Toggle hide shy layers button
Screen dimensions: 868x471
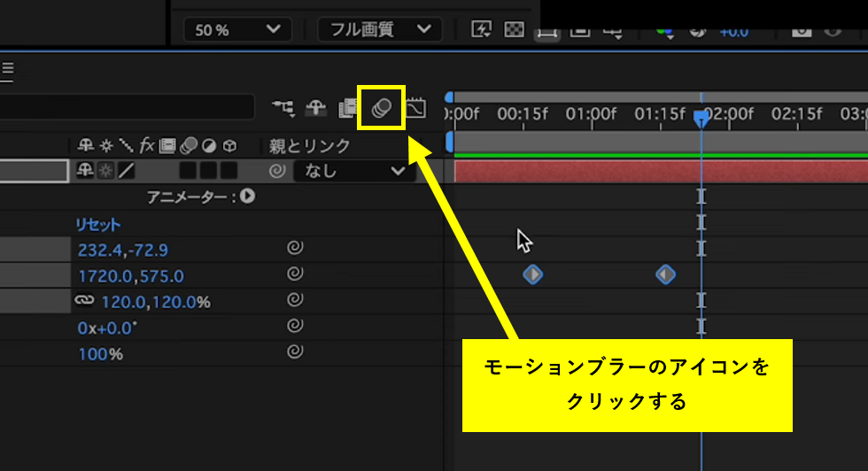(x=316, y=107)
